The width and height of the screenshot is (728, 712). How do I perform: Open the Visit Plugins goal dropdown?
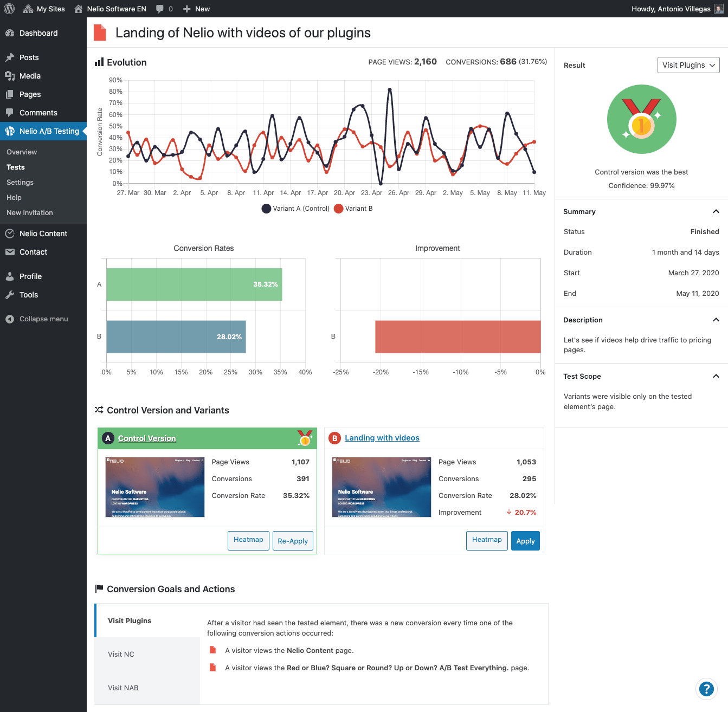tap(688, 65)
